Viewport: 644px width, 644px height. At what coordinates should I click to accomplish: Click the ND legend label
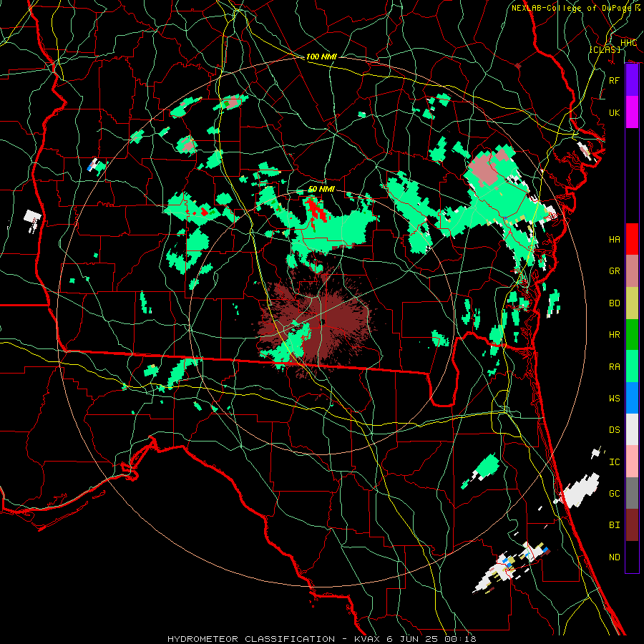pyautogui.click(x=614, y=557)
